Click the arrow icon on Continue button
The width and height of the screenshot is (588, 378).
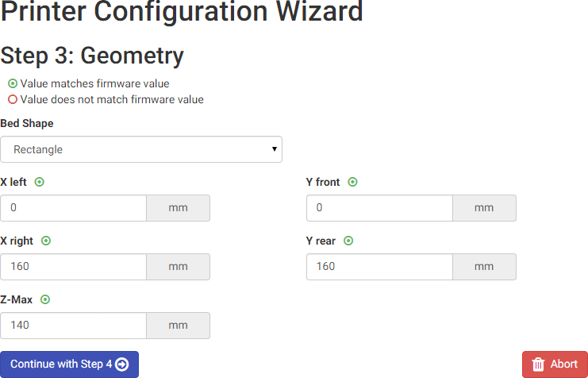tap(121, 364)
